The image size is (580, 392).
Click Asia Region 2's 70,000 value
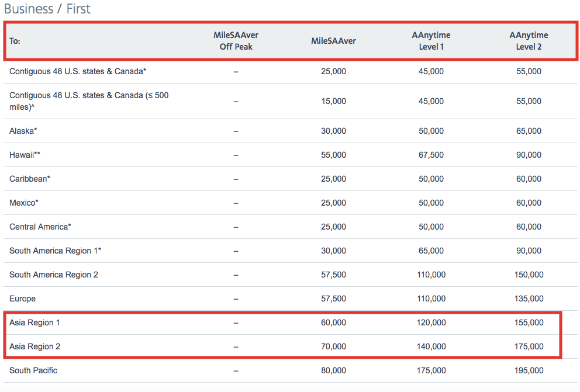pos(334,347)
